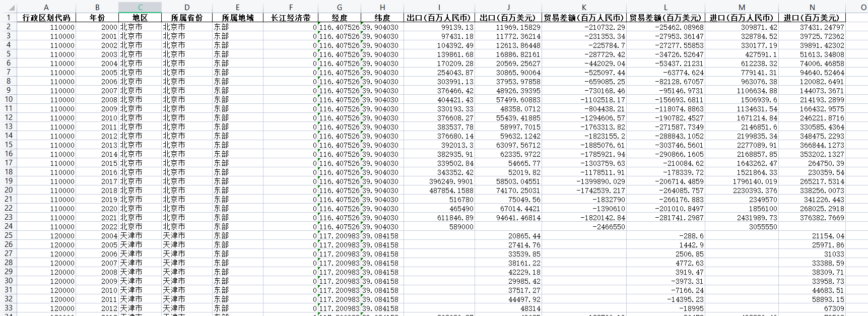Select longitude cell 117.200983 in row 25
The height and width of the screenshot is (316, 868).
coord(340,236)
